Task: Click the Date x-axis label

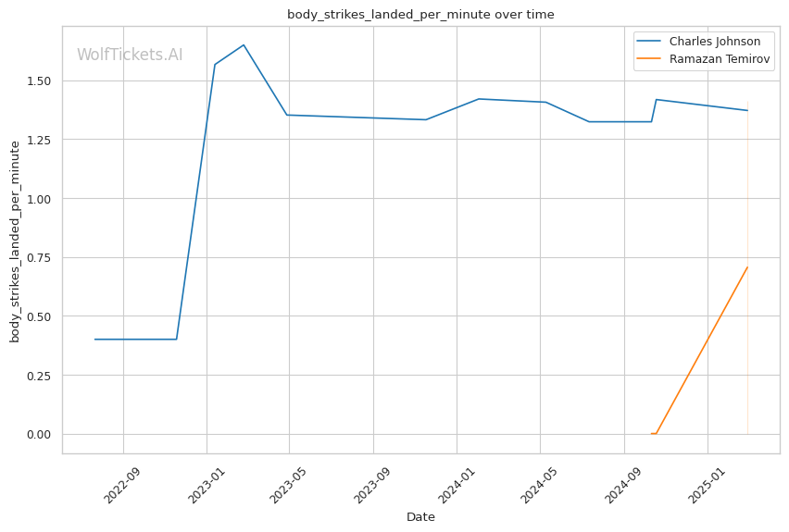Action: coord(420,517)
